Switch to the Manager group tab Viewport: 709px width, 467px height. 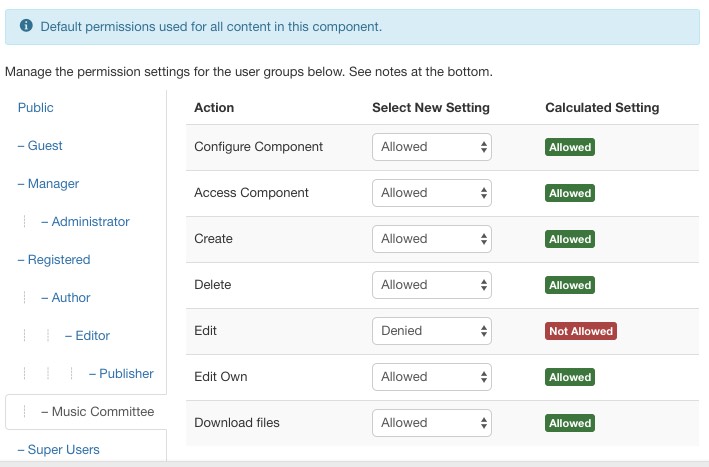(x=48, y=184)
